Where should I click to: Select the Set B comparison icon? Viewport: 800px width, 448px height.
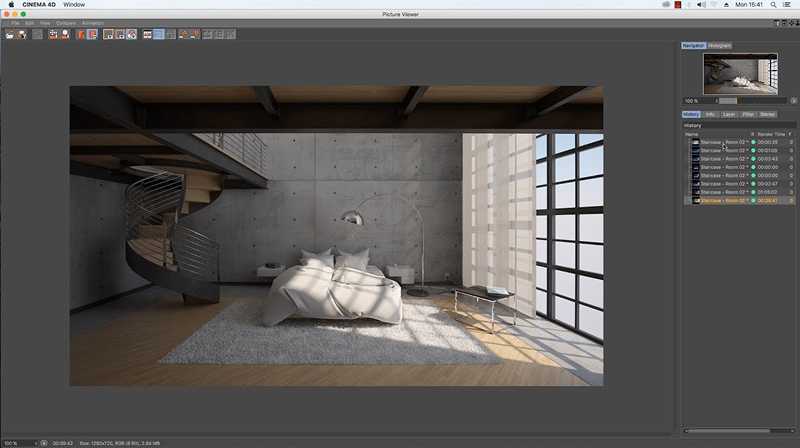[x=195, y=34]
